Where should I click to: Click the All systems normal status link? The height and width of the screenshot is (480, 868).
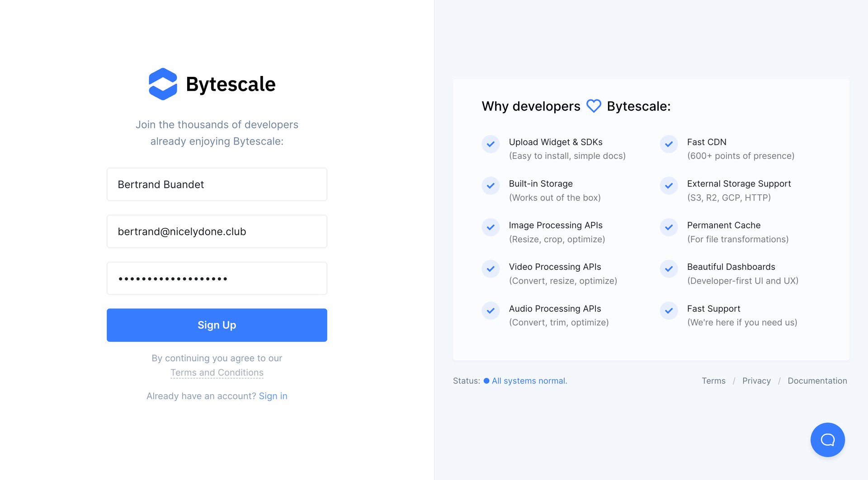[x=529, y=381]
